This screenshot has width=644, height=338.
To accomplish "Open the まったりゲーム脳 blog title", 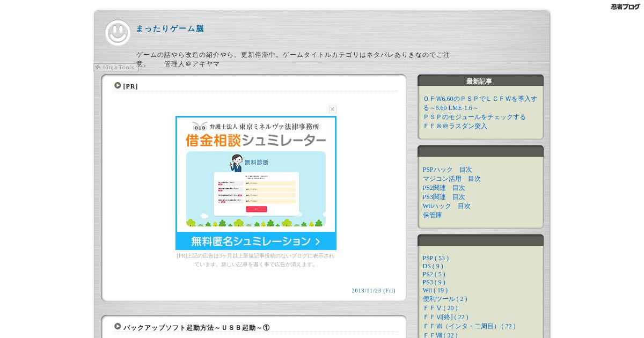I will click(x=170, y=28).
